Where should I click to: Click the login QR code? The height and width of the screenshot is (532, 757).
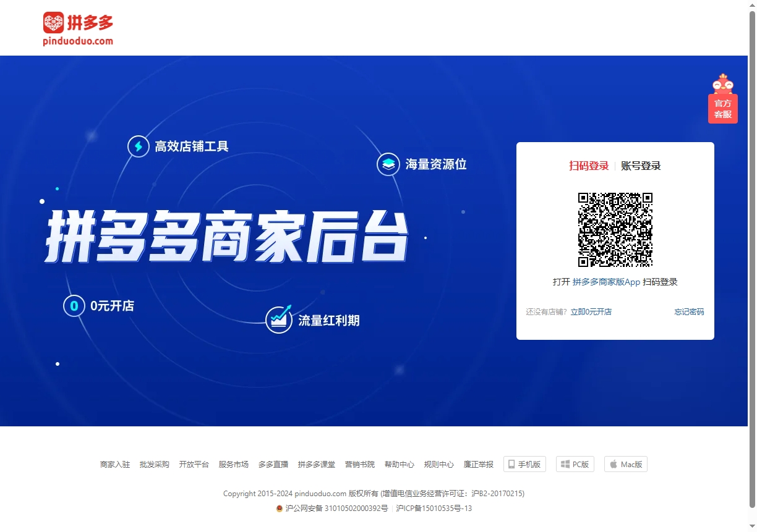click(615, 230)
